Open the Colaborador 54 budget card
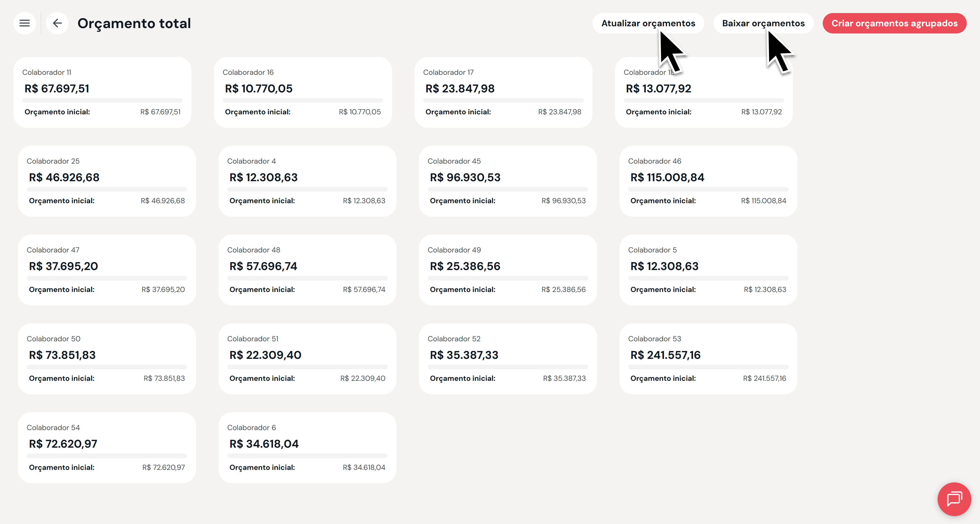Viewport: 980px width, 524px height. tap(107, 448)
